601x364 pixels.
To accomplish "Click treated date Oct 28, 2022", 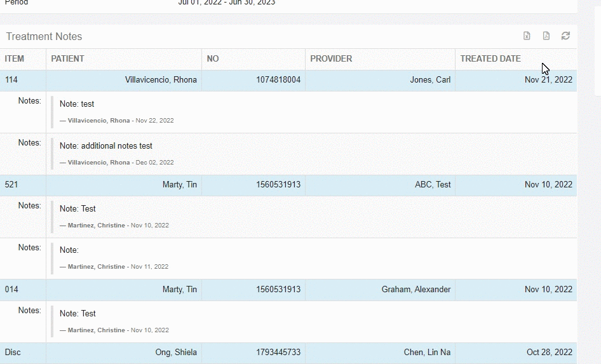I will (550, 352).
